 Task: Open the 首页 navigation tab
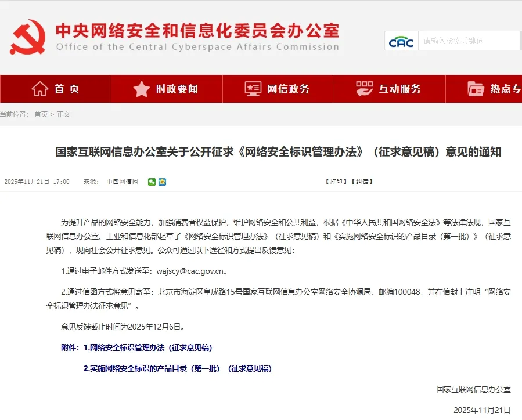(67, 89)
